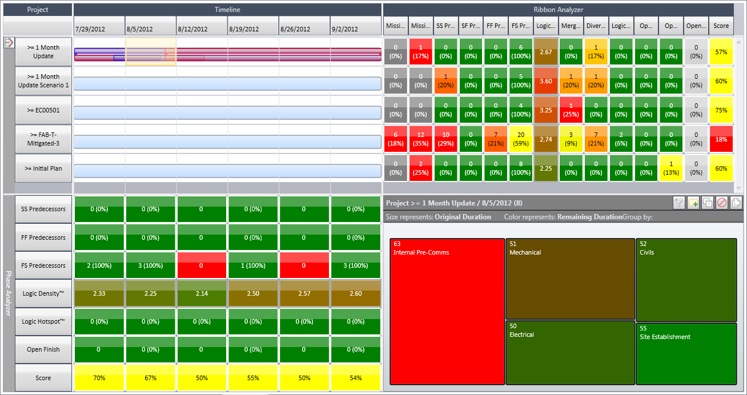Click the add icon with green plus
Image resolution: width=747 pixels, height=395 pixels.
click(693, 203)
